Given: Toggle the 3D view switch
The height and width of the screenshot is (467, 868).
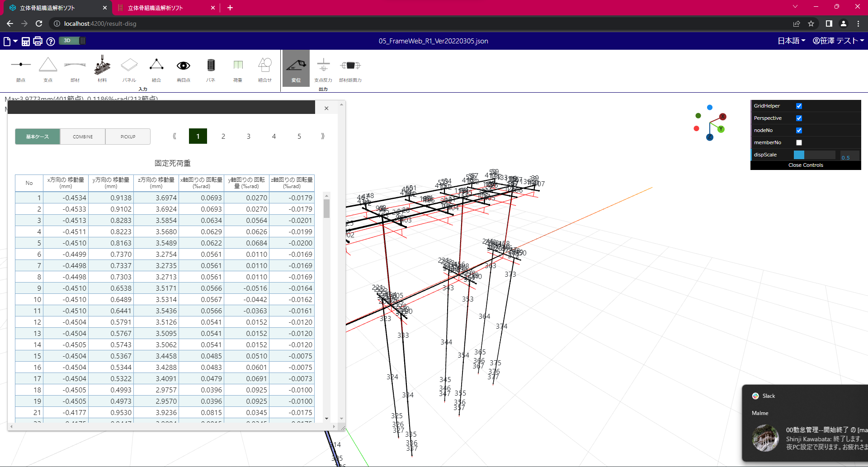Looking at the screenshot, I should click(71, 41).
